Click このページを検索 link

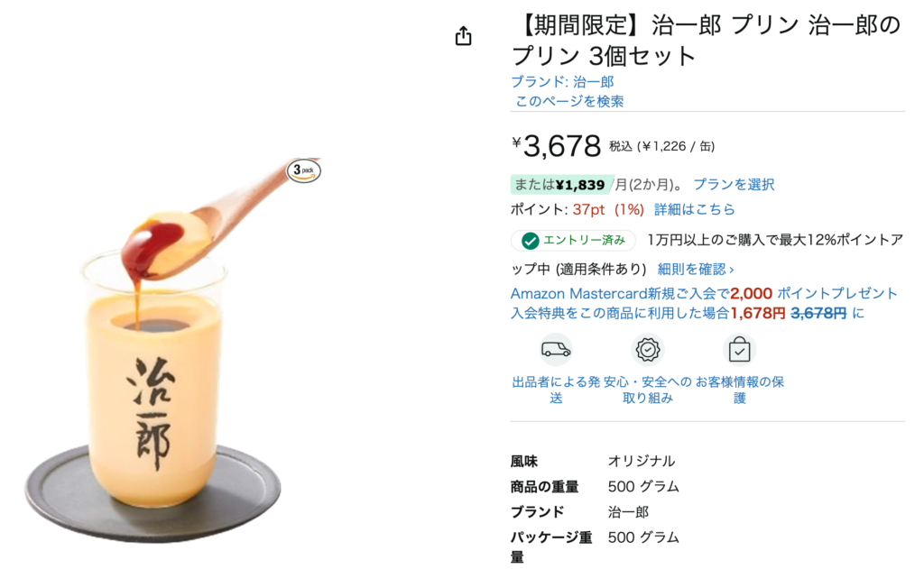tap(569, 101)
